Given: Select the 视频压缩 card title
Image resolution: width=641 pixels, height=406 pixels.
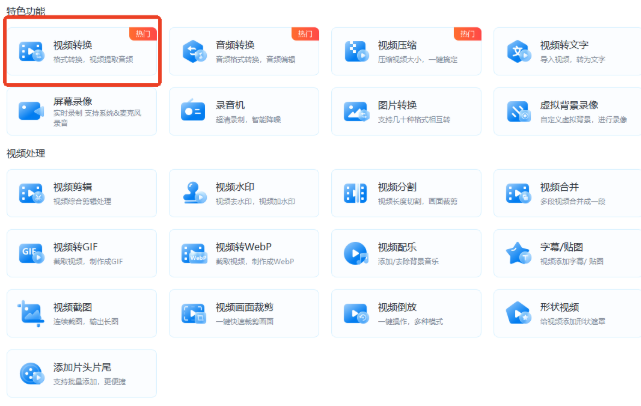Looking at the screenshot, I should pyautogui.click(x=397, y=45).
